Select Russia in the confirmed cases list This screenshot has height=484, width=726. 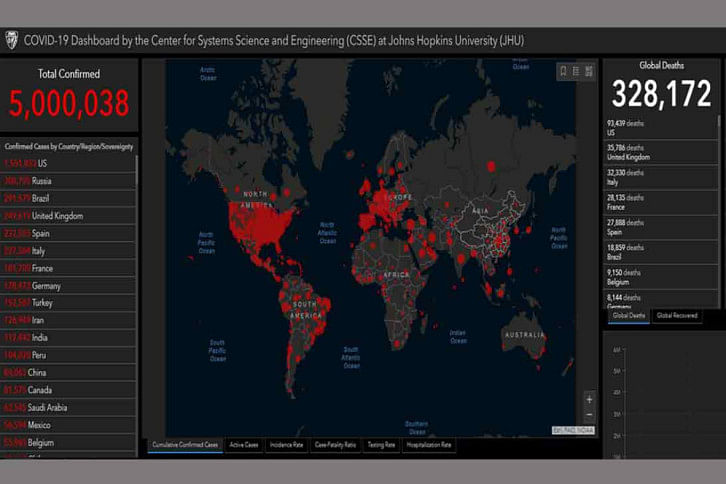pyautogui.click(x=68, y=181)
